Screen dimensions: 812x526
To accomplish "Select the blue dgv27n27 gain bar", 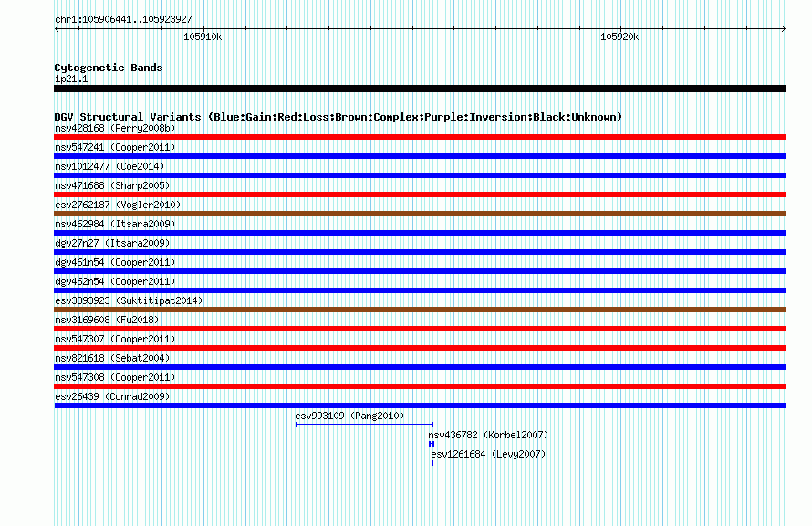I will 420,252.
